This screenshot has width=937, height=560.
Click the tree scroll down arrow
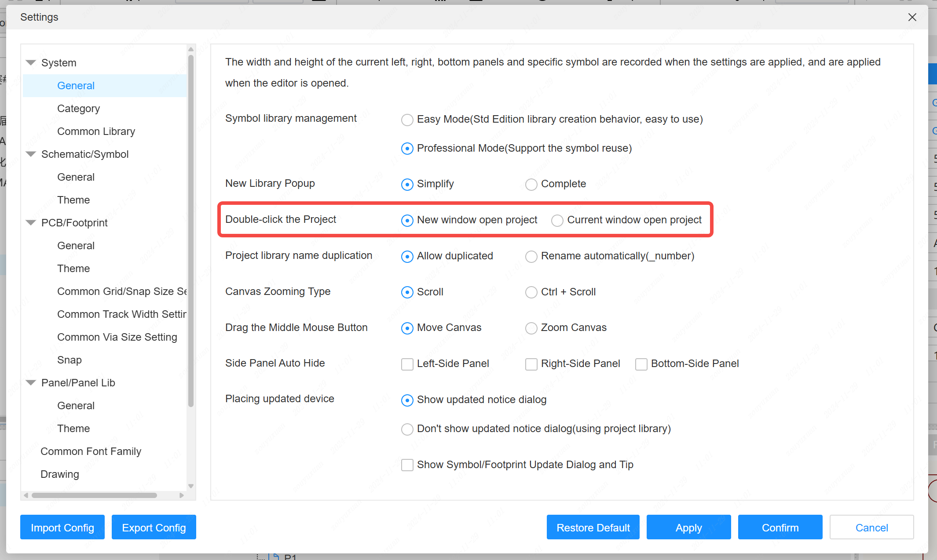[191, 486]
